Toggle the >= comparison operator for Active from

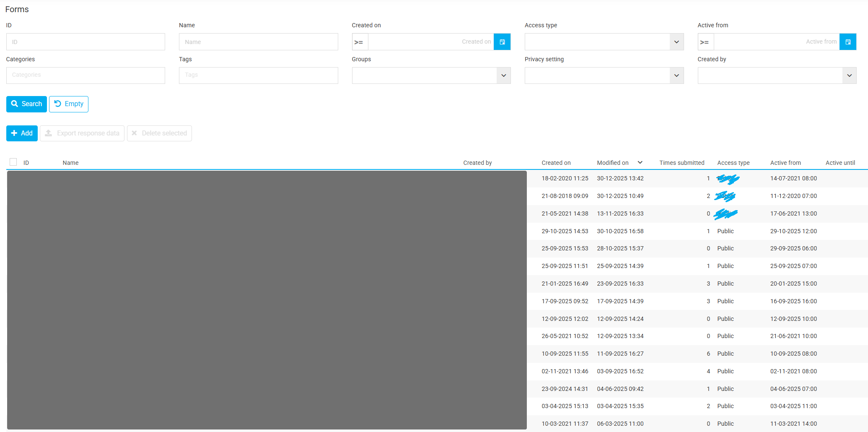[x=705, y=42]
